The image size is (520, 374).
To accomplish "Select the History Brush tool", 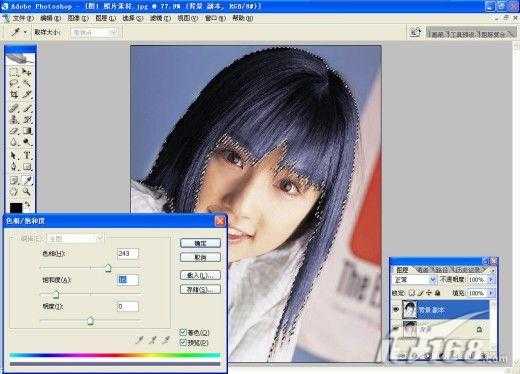I will 27,119.
